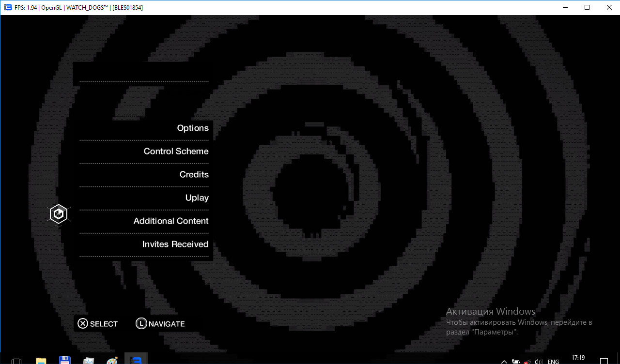The height and width of the screenshot is (364, 620).
Task: Open Invites Received menu item
Action: coord(175,244)
